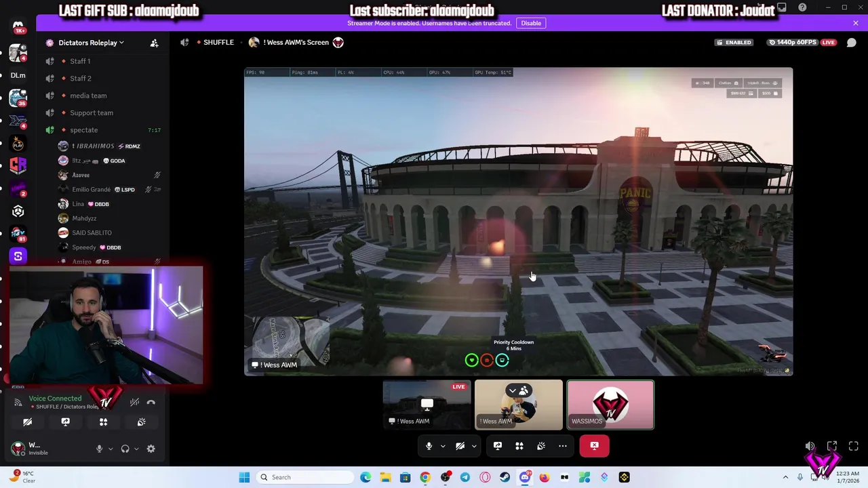Click the voice connection signal icon

point(18,402)
